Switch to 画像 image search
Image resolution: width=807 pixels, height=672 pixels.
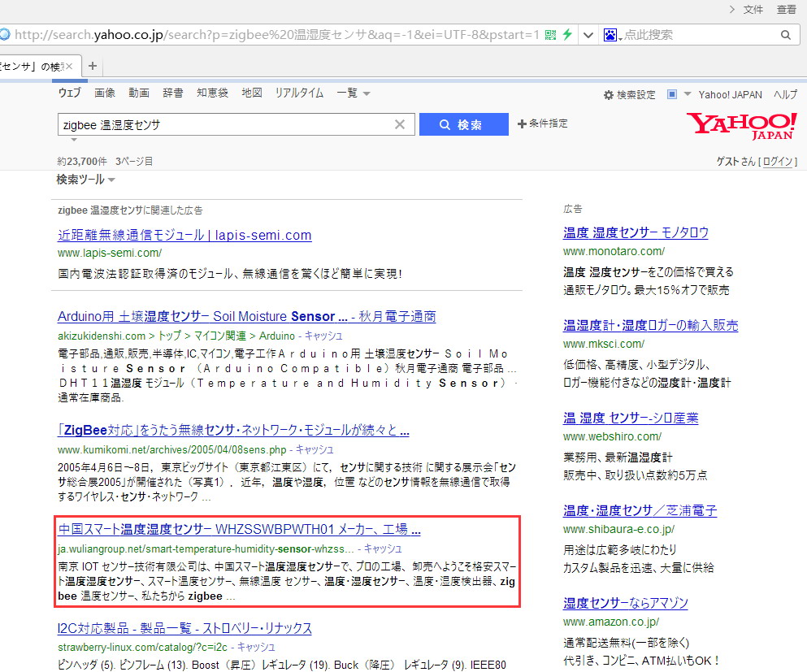pyautogui.click(x=105, y=93)
